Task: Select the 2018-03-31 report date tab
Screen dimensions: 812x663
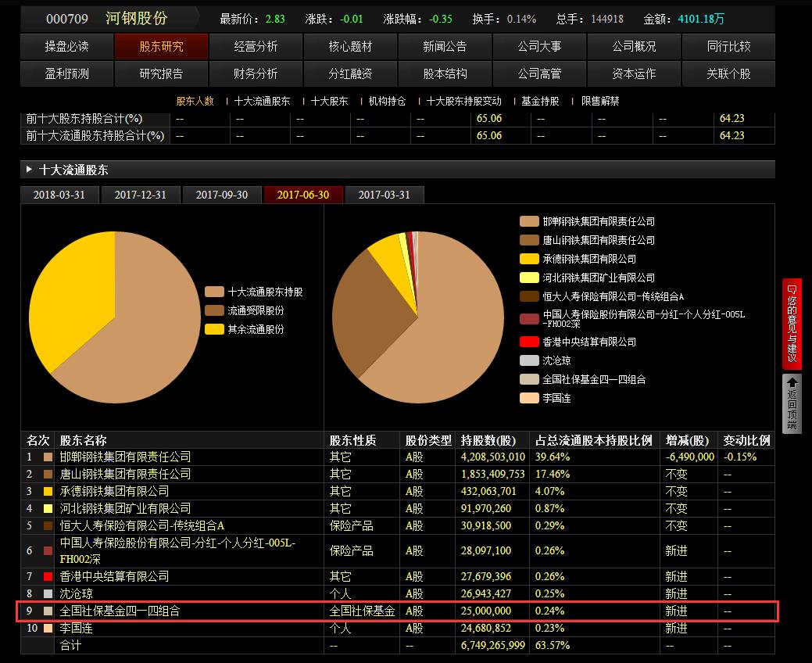Action: (x=59, y=195)
